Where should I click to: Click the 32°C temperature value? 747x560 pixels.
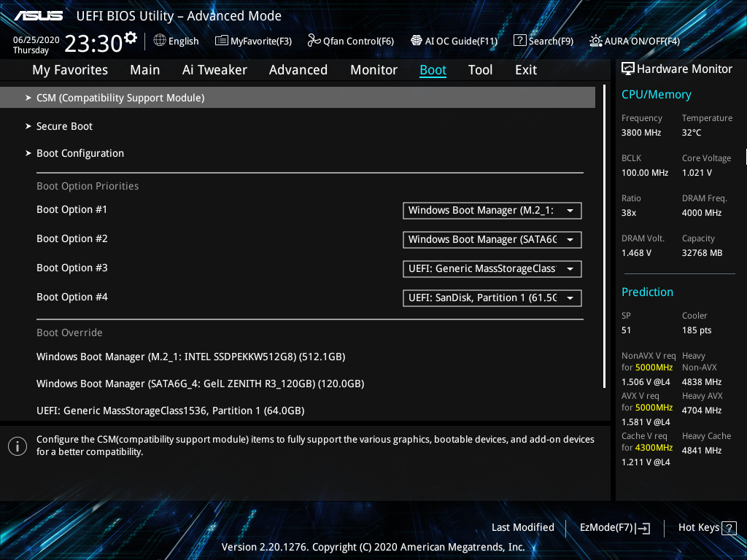click(692, 133)
